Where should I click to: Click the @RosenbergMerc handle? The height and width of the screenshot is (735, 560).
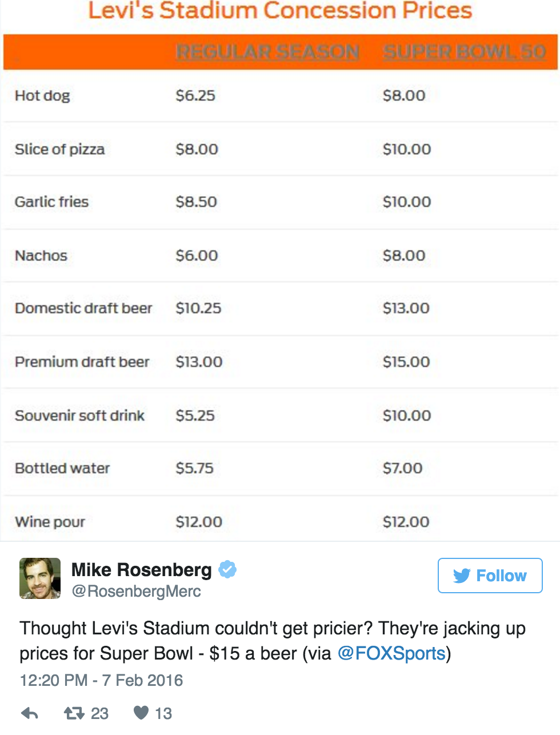pyautogui.click(x=136, y=591)
